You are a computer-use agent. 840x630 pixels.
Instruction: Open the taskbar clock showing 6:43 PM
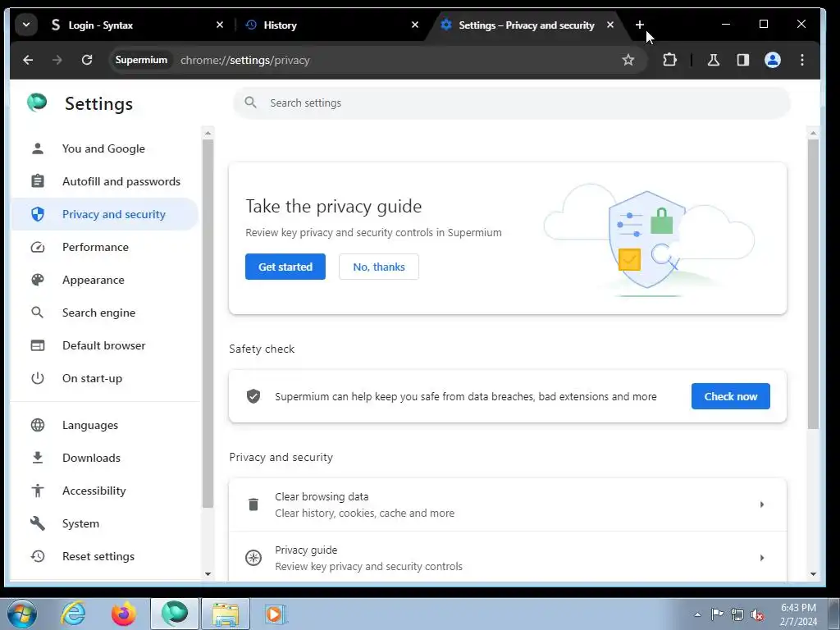click(x=798, y=614)
